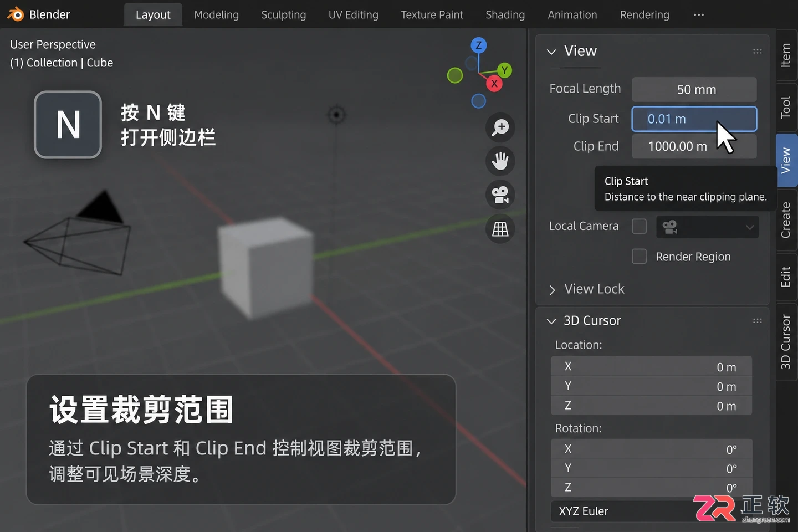Viewport: 798px width, 532px height.
Task: Click the X axis on navigation gizmo
Action: [494, 84]
